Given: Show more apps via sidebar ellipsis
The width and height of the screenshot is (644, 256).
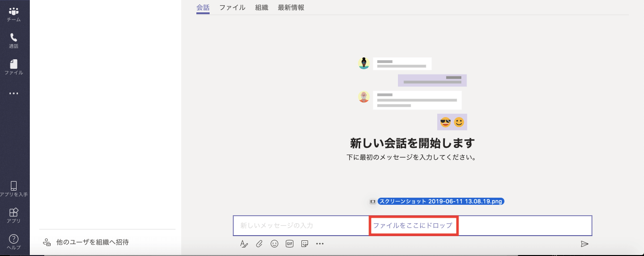Looking at the screenshot, I should click(x=14, y=93).
